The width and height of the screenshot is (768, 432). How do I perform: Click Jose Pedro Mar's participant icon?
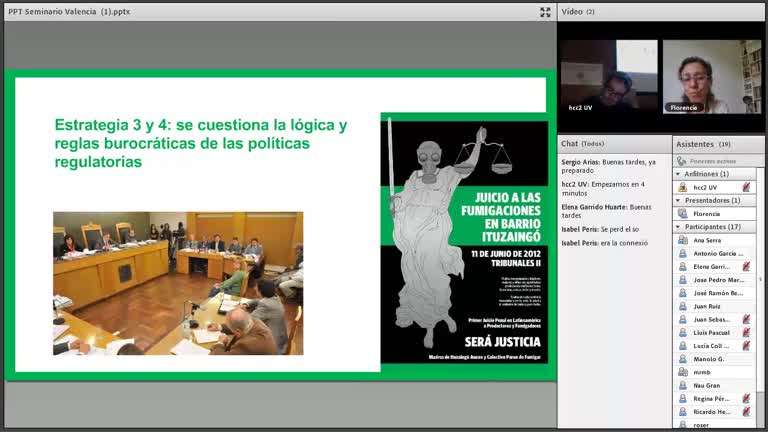click(683, 280)
